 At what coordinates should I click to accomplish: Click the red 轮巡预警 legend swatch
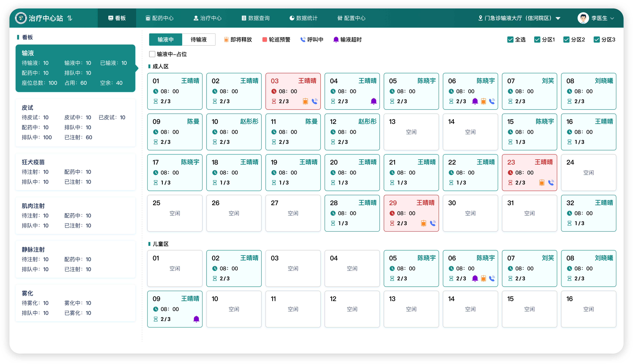point(265,39)
